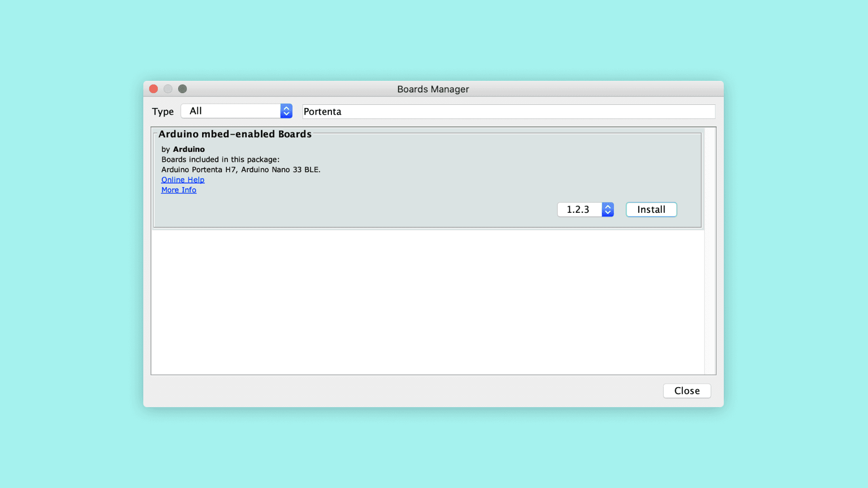Click 'Boards included in this package' text
This screenshot has height=488, width=868.
tap(220, 160)
